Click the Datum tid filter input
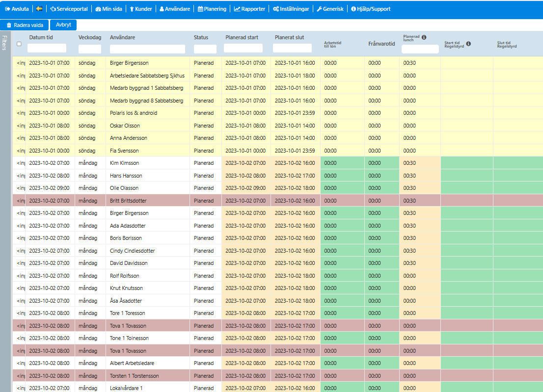 (47, 48)
